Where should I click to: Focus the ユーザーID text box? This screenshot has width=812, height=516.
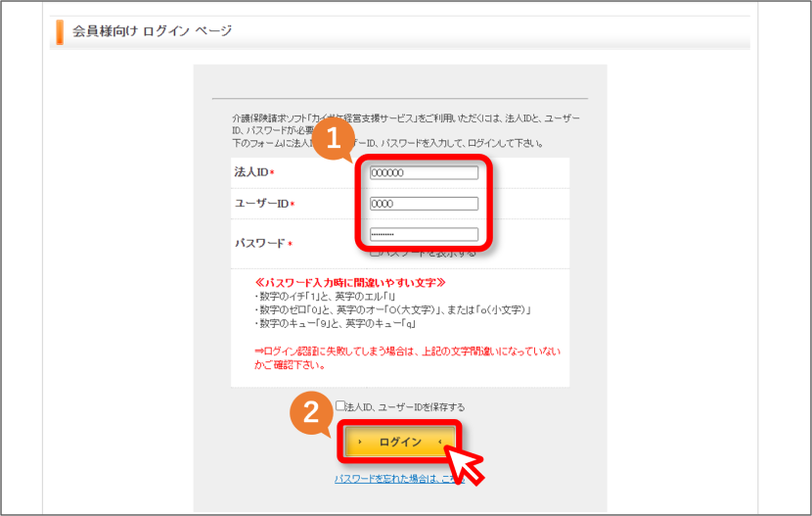coord(424,204)
